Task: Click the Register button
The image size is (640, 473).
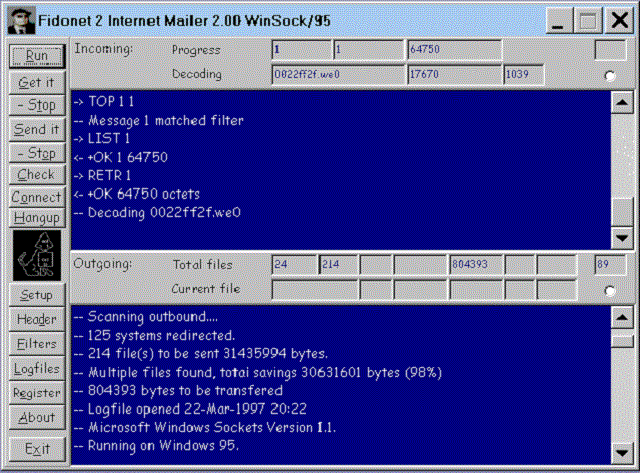Action: [x=37, y=393]
